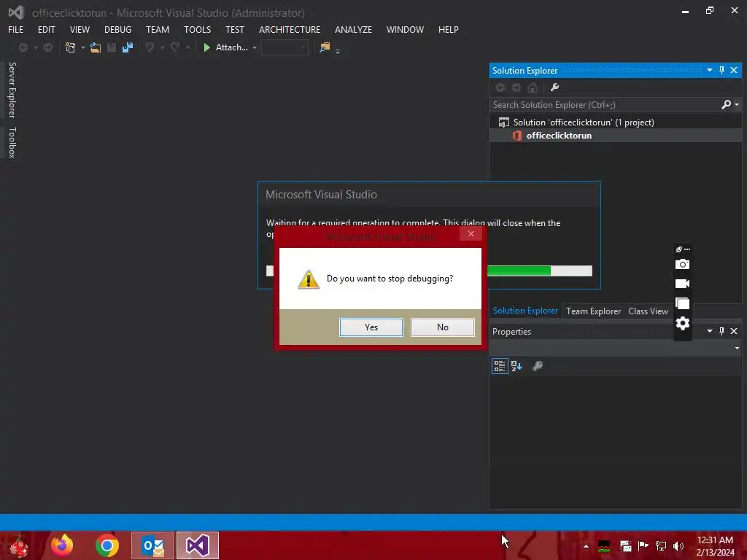Open the Properties object selector dropdown

pyautogui.click(x=737, y=348)
